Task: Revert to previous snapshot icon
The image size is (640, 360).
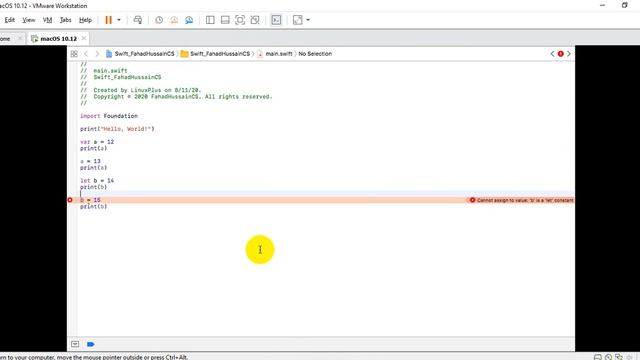Action: tap(174, 20)
